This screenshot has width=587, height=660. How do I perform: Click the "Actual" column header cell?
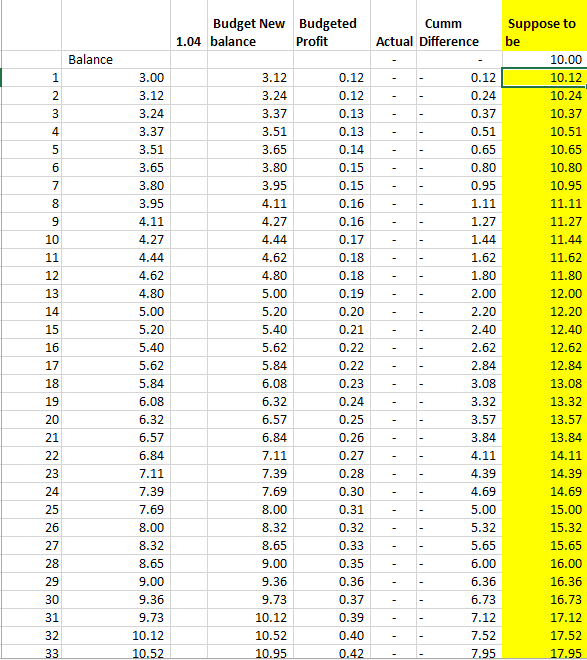tap(393, 25)
